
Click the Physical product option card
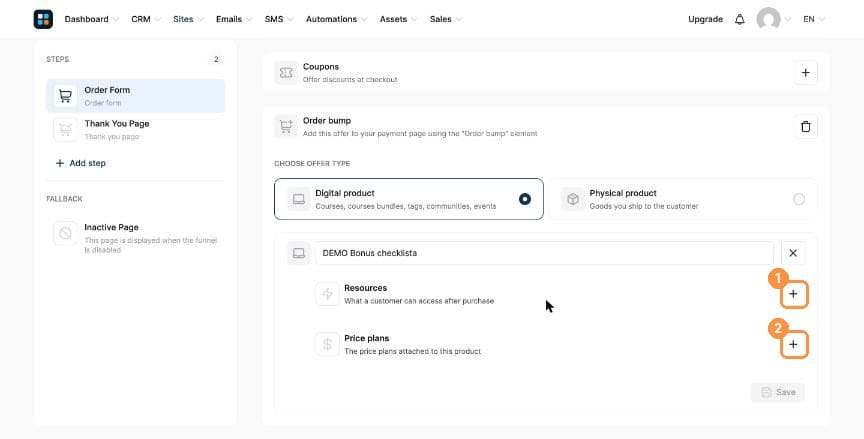pyautogui.click(x=683, y=199)
